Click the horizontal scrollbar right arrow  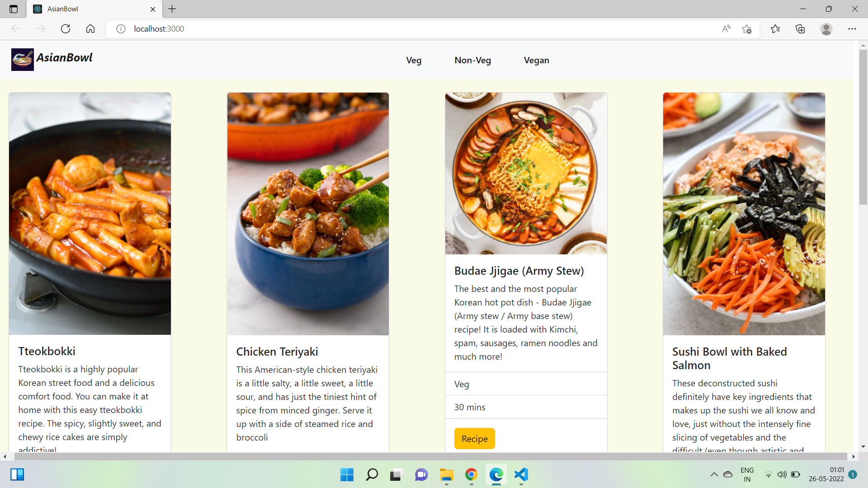[854, 457]
